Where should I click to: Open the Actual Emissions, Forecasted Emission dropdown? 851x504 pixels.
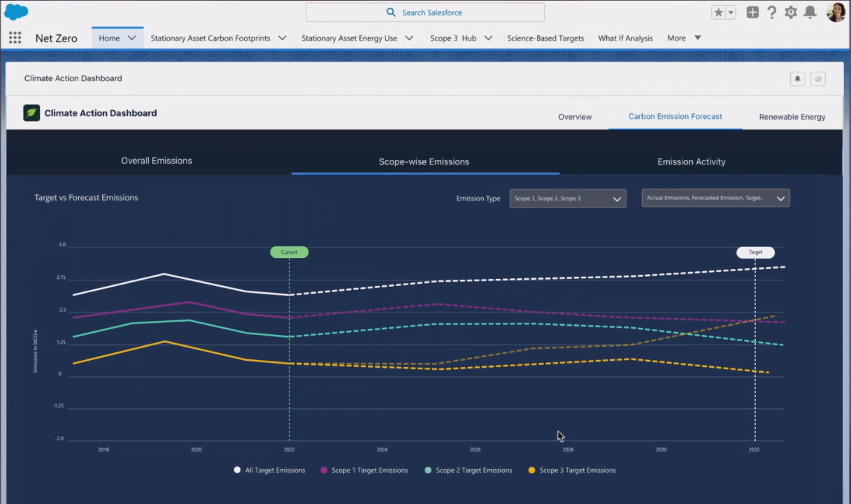(716, 199)
